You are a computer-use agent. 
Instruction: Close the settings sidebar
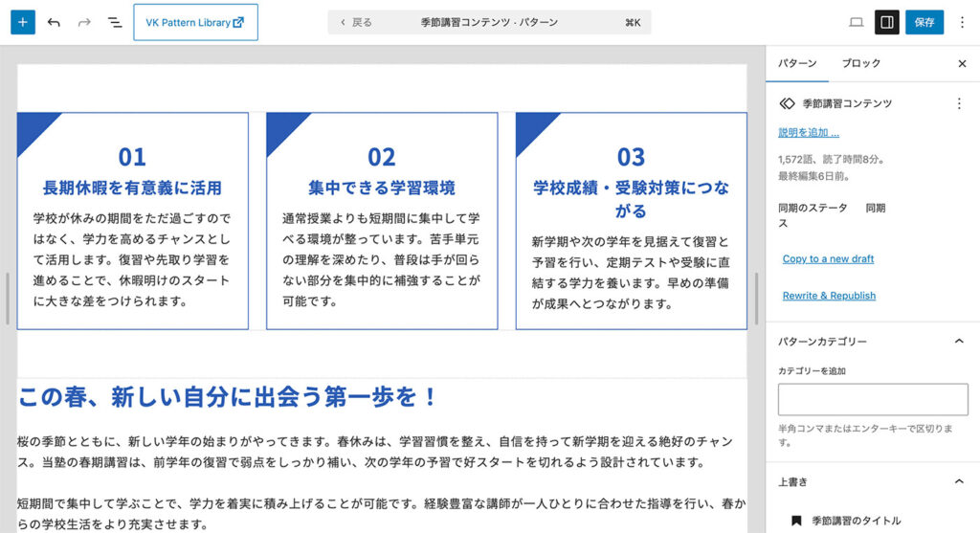click(x=962, y=64)
